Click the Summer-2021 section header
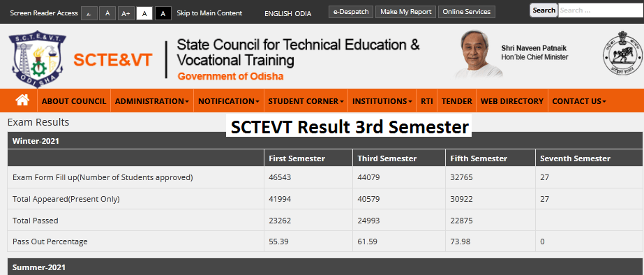644x275 pixels. point(325,267)
